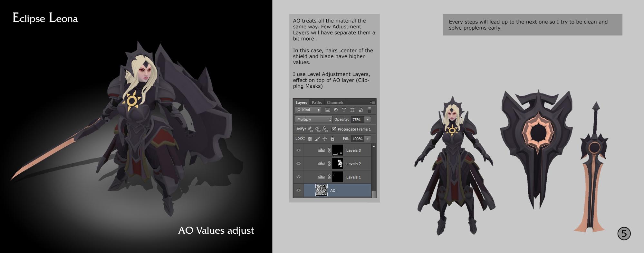Image resolution: width=644 pixels, height=253 pixels.
Task: Click the Fill percentage input field
Action: click(357, 139)
